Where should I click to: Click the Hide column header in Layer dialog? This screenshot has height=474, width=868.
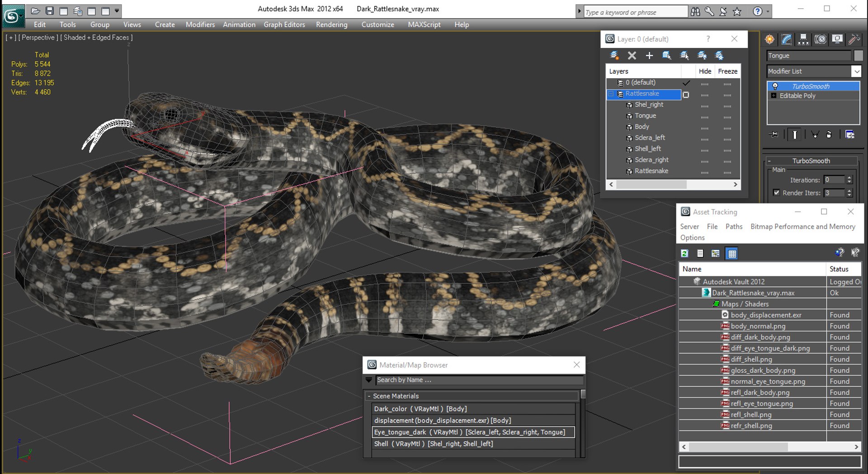tap(705, 71)
